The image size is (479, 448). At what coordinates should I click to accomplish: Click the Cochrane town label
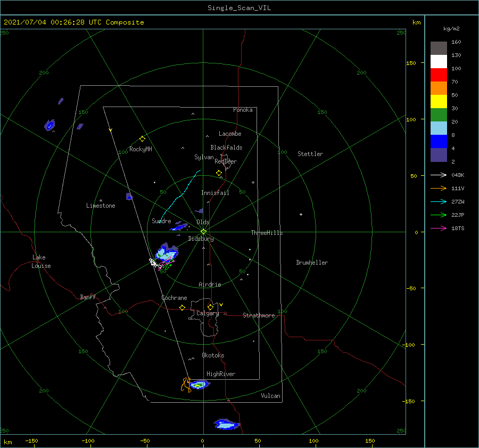174,298
